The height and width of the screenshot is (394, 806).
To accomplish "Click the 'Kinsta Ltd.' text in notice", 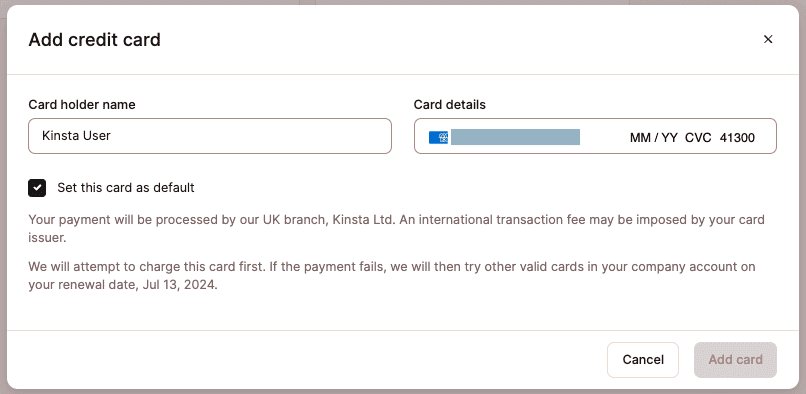I will click(x=364, y=220).
